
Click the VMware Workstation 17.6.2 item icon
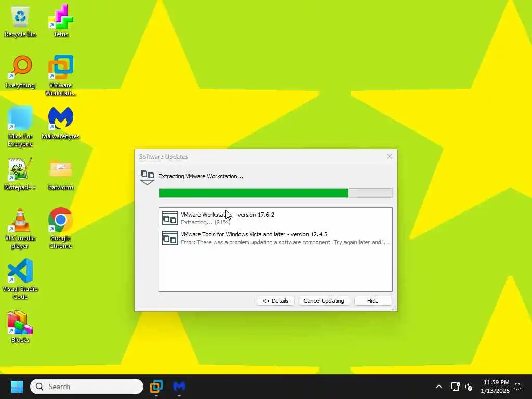coord(170,218)
